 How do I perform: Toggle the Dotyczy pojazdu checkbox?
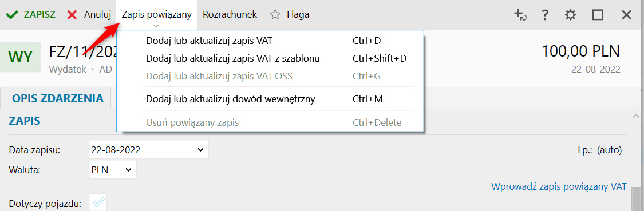[x=98, y=202]
